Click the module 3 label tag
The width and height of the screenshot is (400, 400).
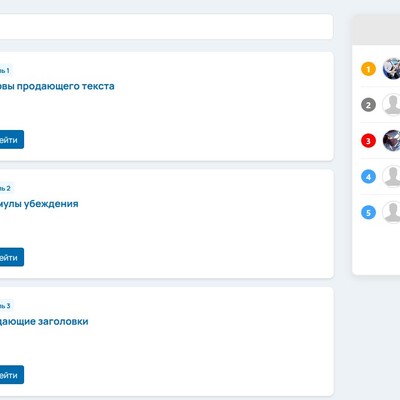coord(6,306)
